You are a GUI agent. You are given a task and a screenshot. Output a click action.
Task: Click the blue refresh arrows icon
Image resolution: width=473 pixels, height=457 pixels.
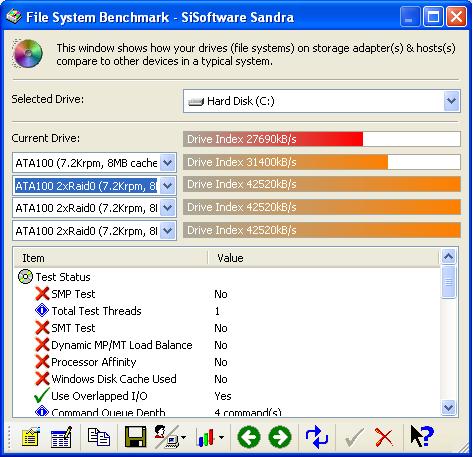coord(316,437)
